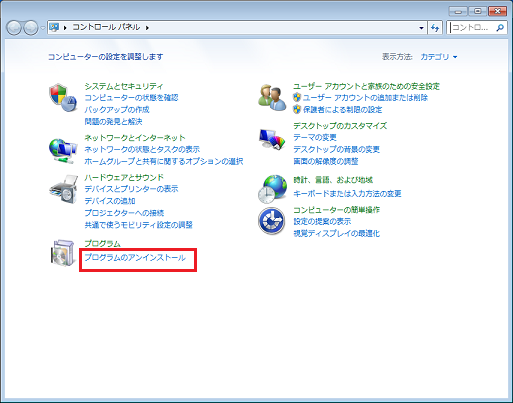Open the Clock, Language and Region globe icon

tap(272, 189)
